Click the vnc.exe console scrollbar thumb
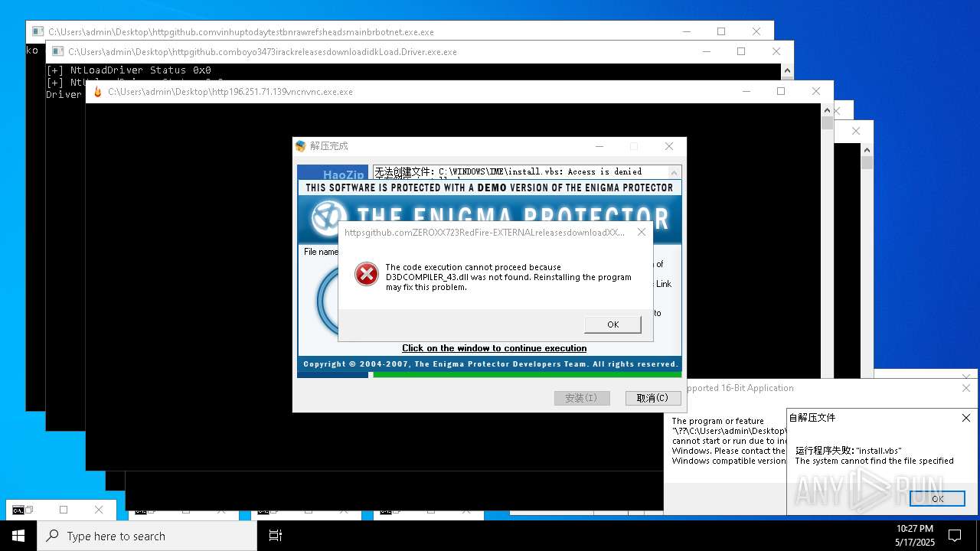The image size is (980, 551). click(827, 123)
